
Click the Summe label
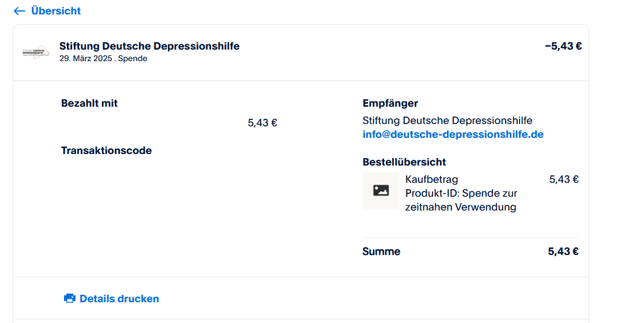coord(381,251)
